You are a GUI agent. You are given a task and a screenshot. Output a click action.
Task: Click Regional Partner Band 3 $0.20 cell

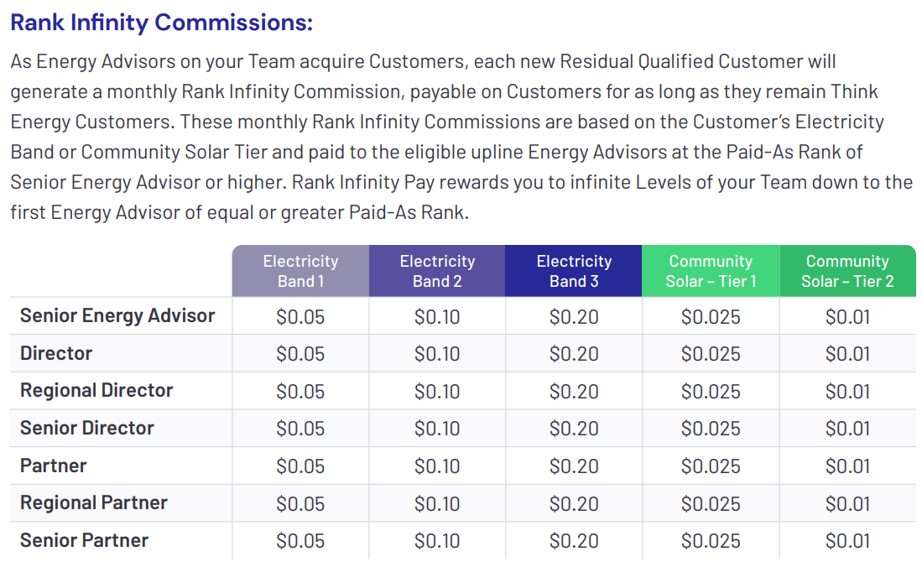point(574,503)
